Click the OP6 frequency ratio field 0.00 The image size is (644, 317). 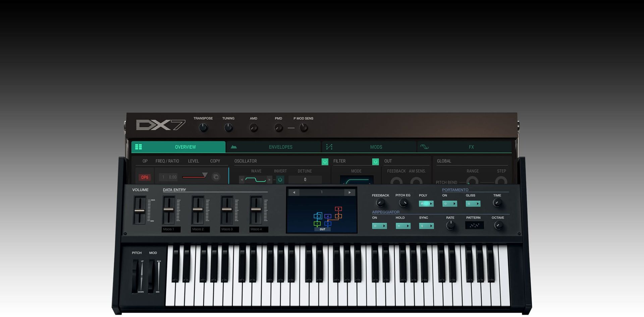[x=172, y=177]
